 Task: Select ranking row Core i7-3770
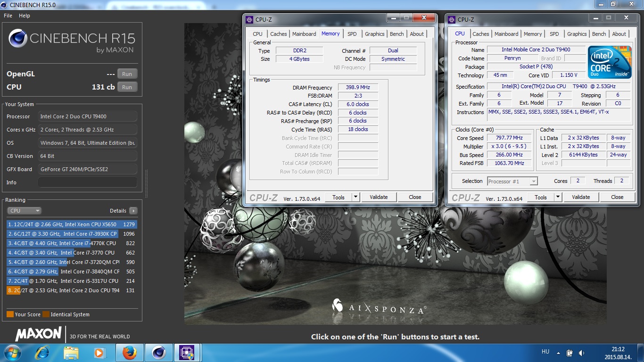(72, 253)
